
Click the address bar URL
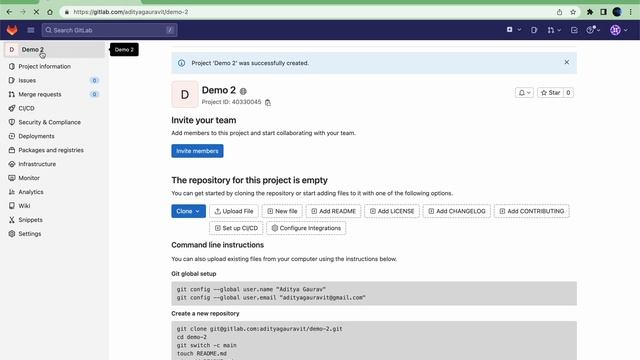point(131,12)
